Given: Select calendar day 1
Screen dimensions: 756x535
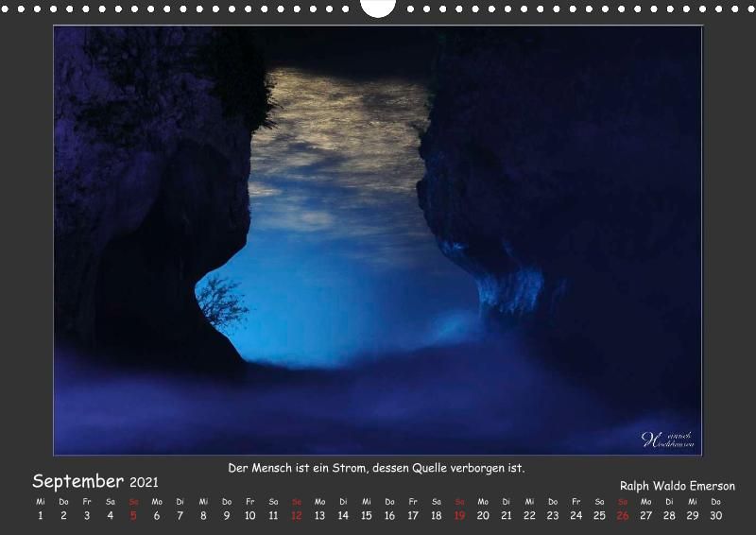Looking at the screenshot, I should [x=41, y=515].
